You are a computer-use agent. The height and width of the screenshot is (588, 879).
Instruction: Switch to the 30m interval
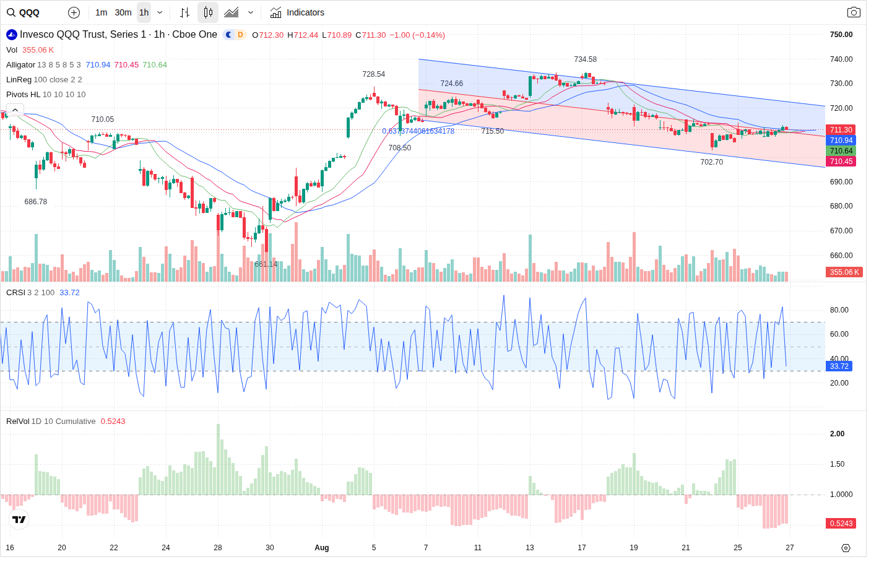tap(123, 12)
